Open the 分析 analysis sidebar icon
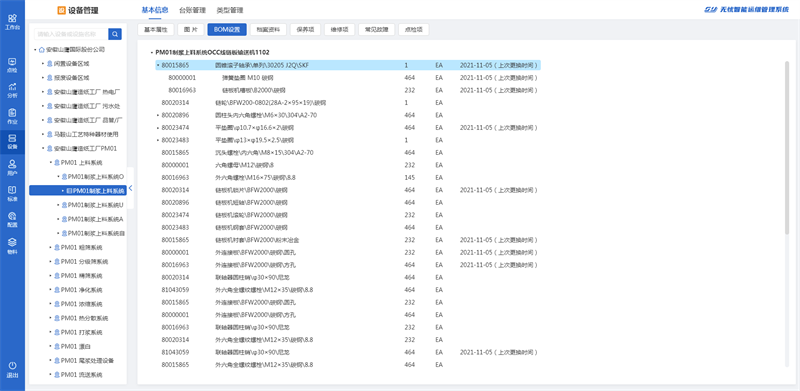The width and height of the screenshot is (800, 391). [x=12, y=90]
